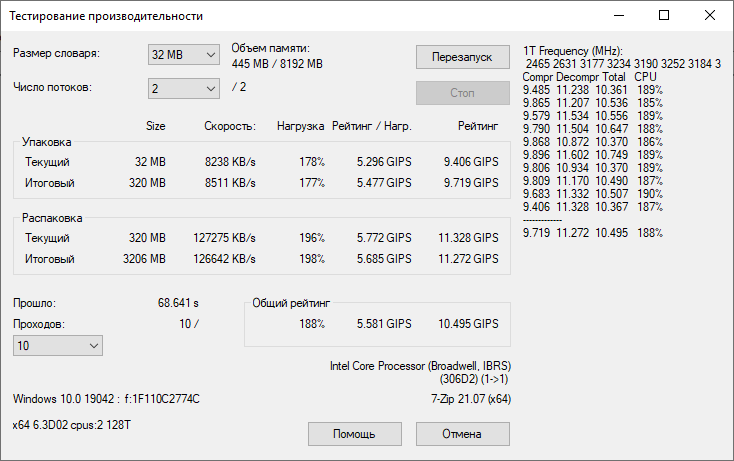
Task: Open help with the Помощь button
Action: click(x=354, y=434)
